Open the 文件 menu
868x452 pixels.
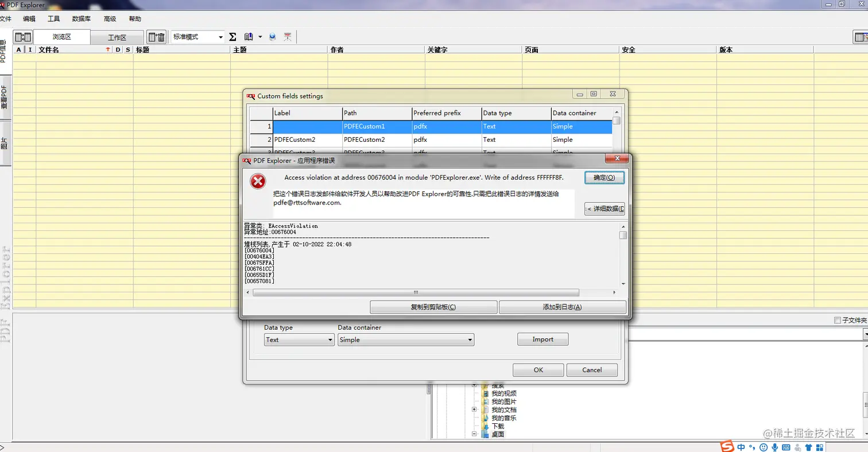click(5, 19)
